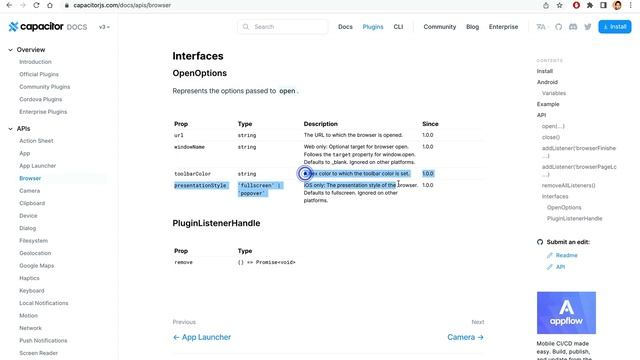Screen dimensions: 640x360
Task: Open the user profile avatar
Action: [617, 5]
